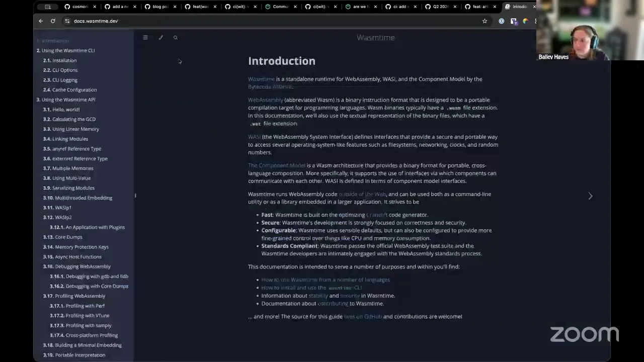
Task: Follow the 'contributing' link
Action: coord(333,304)
